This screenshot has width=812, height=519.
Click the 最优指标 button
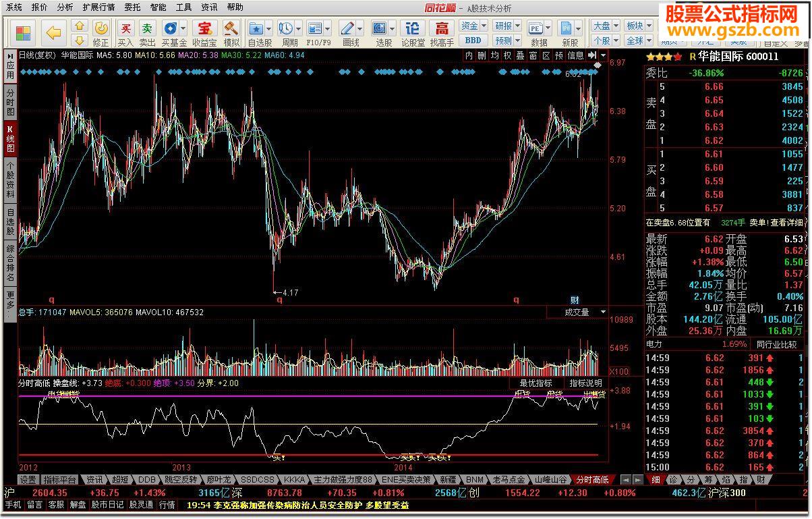(x=535, y=383)
